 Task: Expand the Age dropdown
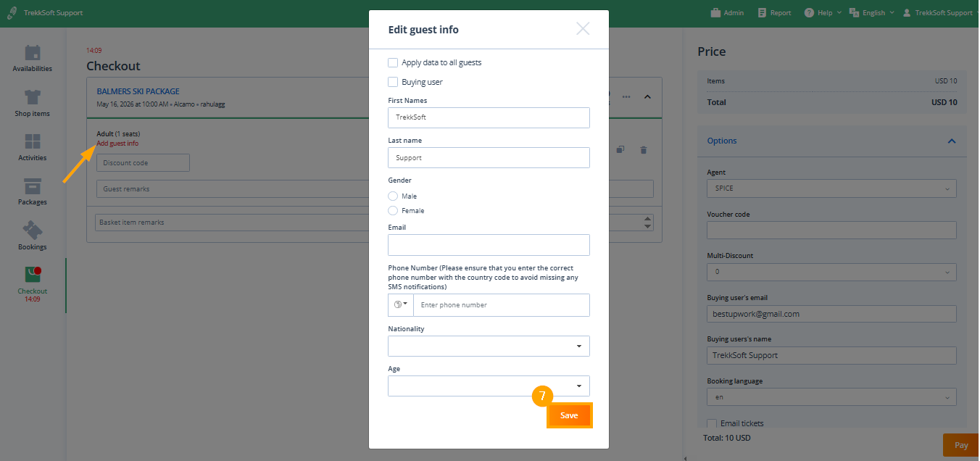(489, 386)
